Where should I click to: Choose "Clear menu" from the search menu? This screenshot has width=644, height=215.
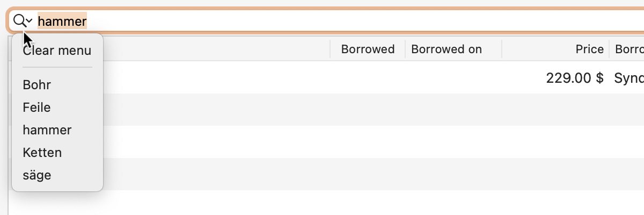tap(57, 51)
